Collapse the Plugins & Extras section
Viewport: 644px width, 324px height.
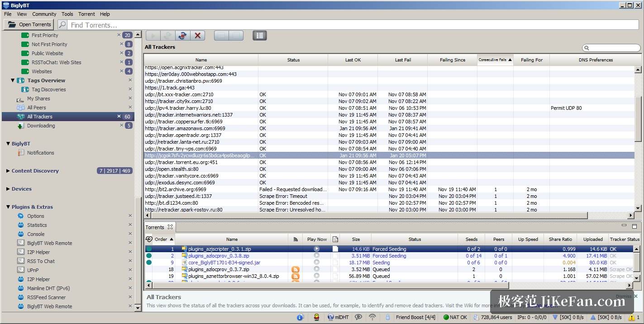8,207
